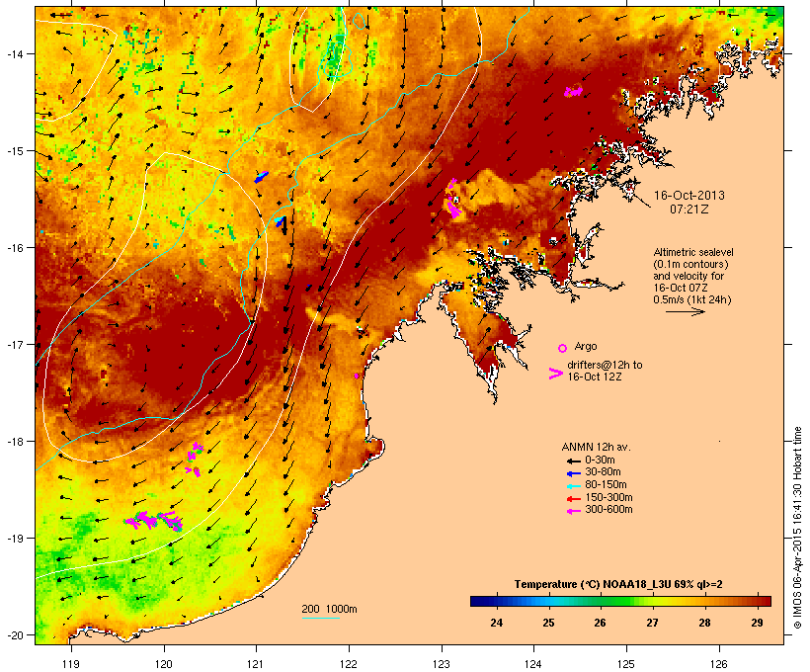This screenshot has height=672, width=810.
Task: Click the '0.5m/s (1kt 24h)' text
Action: pos(692,299)
